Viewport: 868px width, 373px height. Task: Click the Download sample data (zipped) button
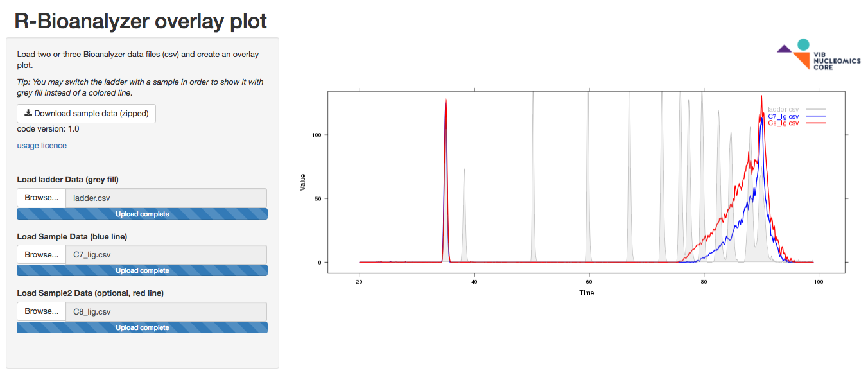pyautogui.click(x=86, y=114)
